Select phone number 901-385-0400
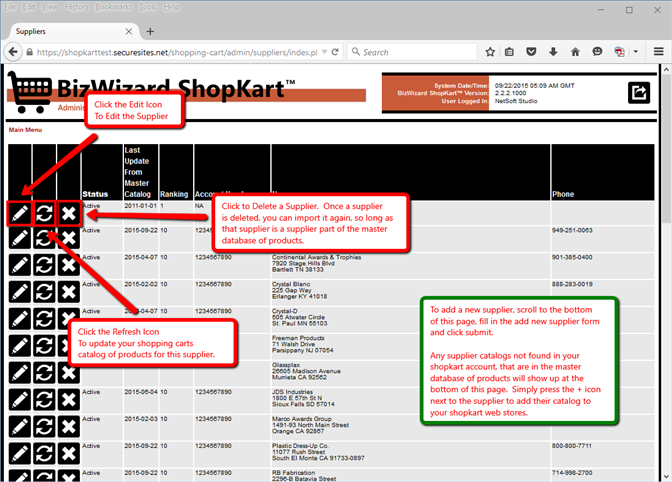Screen dimensions: 672x482 pyautogui.click(x=572, y=257)
